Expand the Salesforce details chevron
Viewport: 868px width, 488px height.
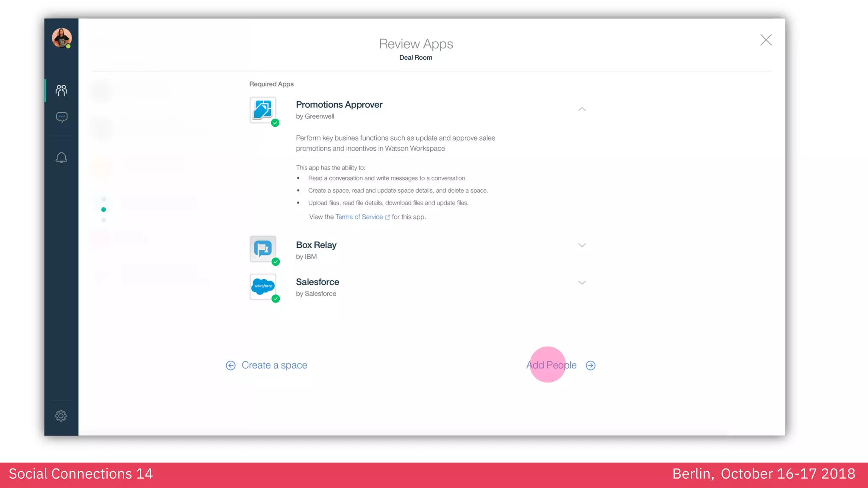pos(582,283)
